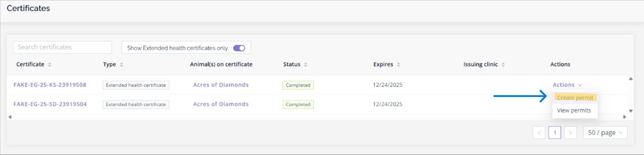Open certificate FAKE-EG-25-SD-23919504
Viewport: 644px width, 155px height.
[x=50, y=104]
